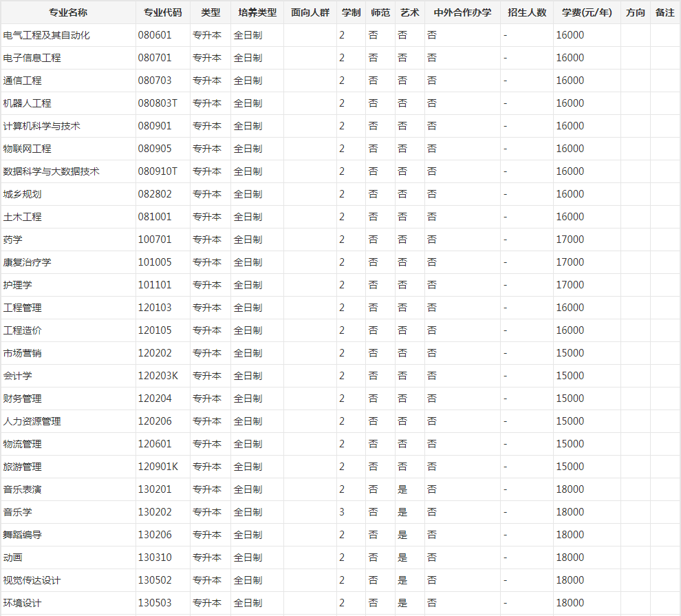
Task: Select the 环境设计 major name
Action: point(23,603)
